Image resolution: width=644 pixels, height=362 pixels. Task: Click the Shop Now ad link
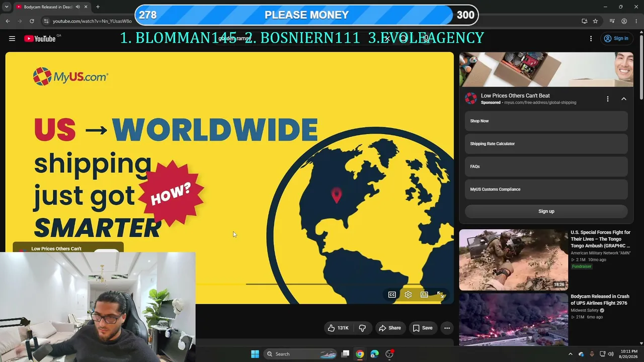point(546,121)
